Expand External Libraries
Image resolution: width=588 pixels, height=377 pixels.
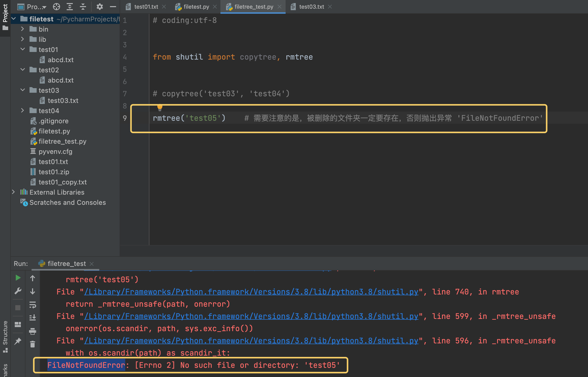pos(14,192)
